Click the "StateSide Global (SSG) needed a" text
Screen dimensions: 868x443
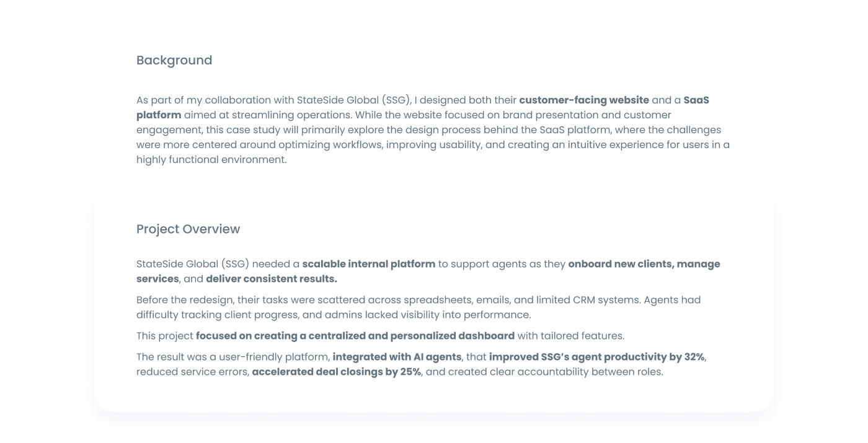(218, 264)
